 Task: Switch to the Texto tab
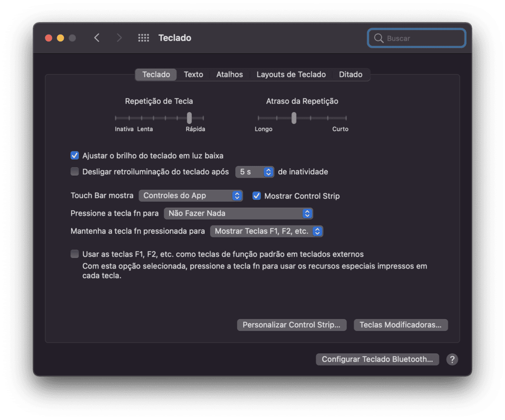coord(193,75)
